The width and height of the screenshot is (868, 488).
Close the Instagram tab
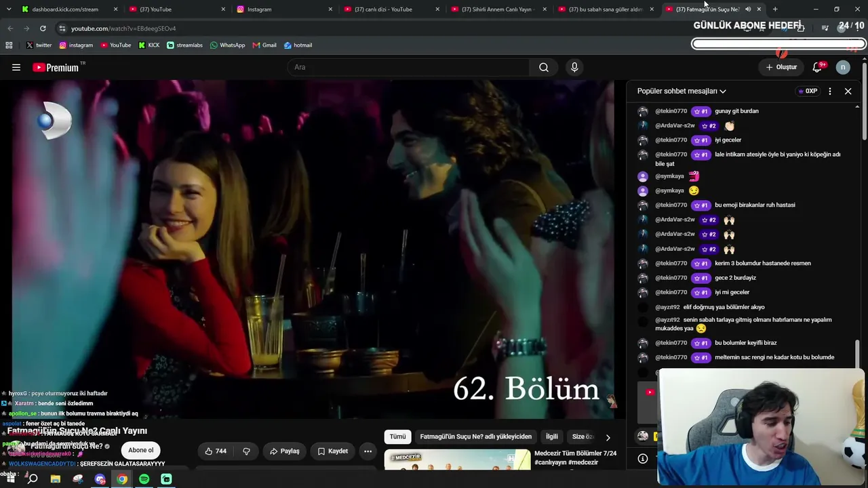pyautogui.click(x=330, y=9)
